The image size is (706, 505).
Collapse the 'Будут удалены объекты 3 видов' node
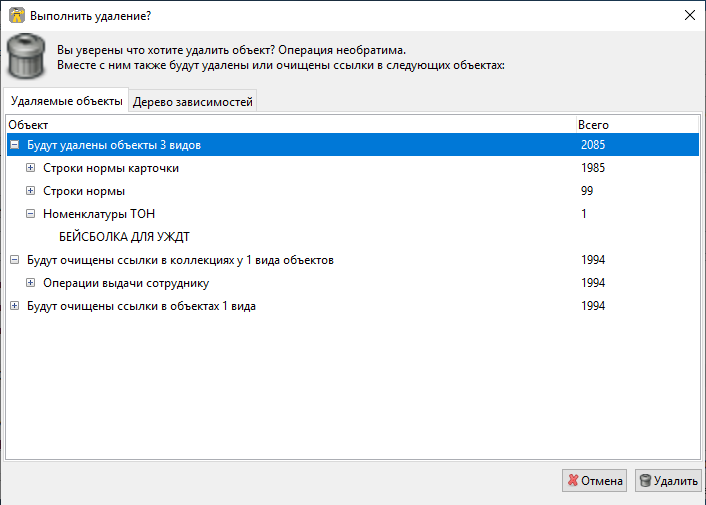click(14, 145)
